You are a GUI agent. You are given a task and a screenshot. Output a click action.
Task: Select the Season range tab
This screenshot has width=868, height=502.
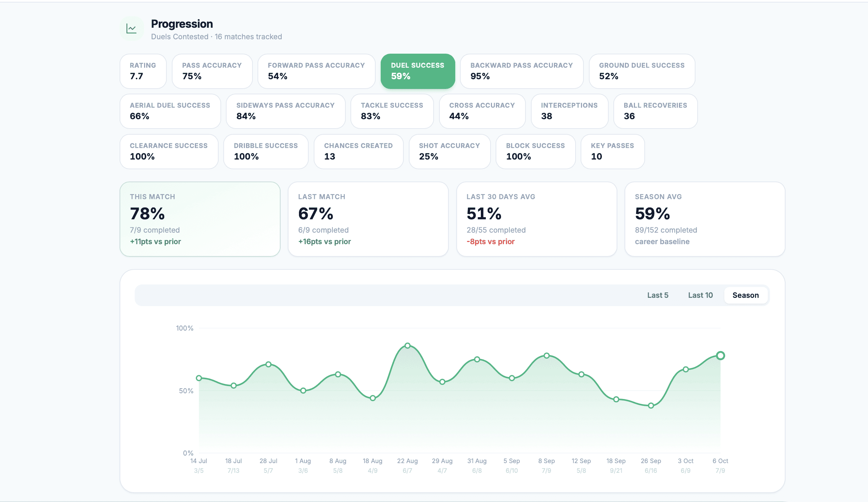click(746, 295)
